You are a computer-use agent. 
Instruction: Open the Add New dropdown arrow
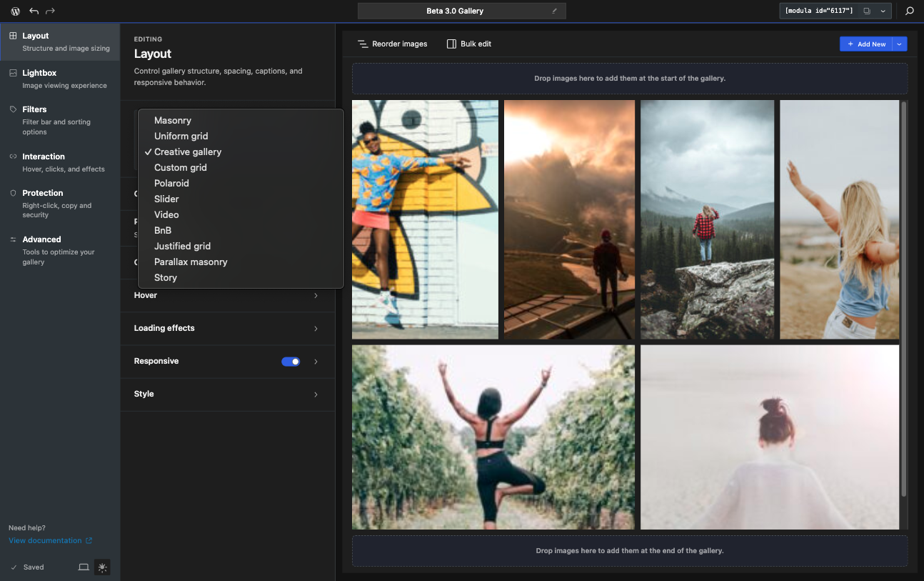(x=900, y=44)
